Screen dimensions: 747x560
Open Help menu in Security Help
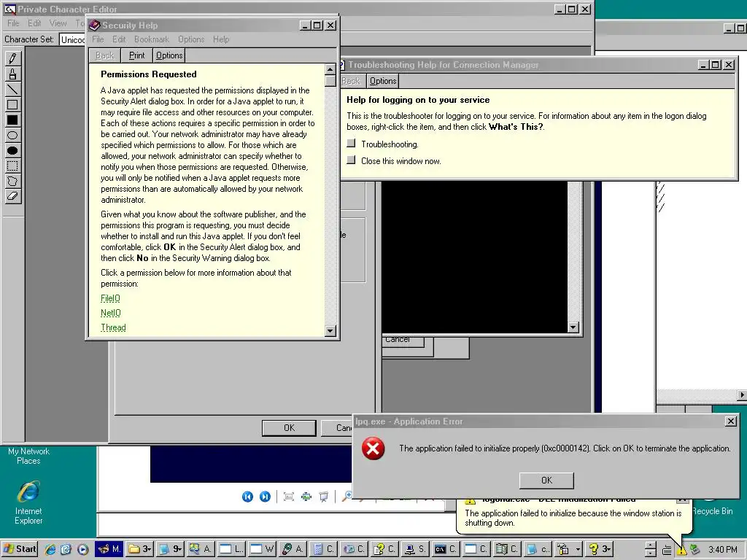coord(221,39)
